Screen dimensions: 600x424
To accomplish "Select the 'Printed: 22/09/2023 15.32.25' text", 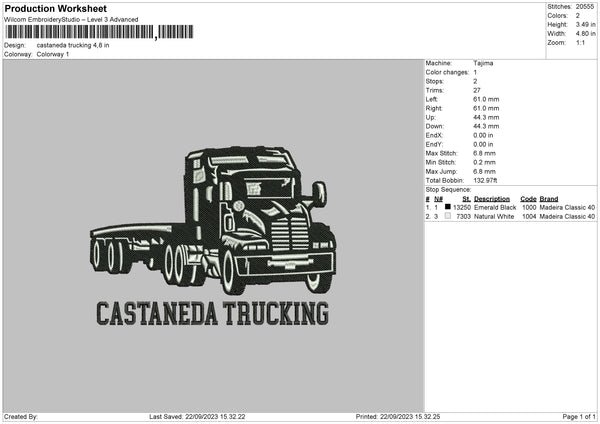I will click(398, 417).
